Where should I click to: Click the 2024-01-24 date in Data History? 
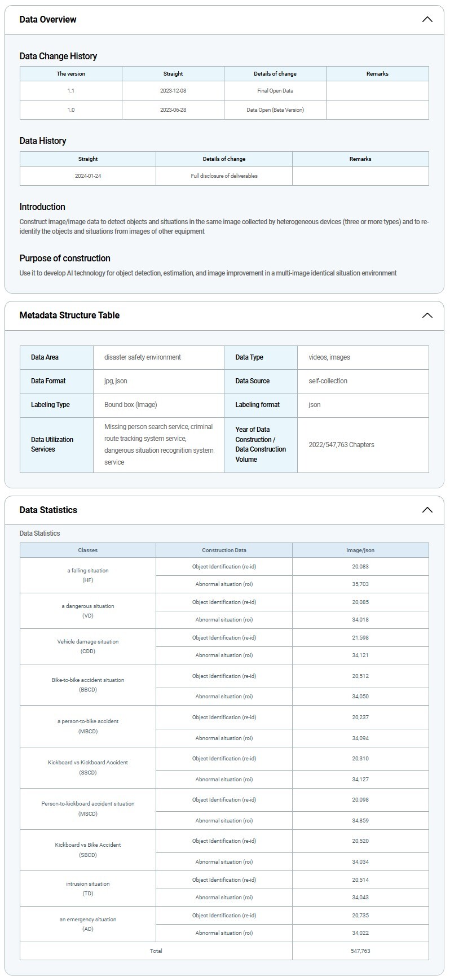coord(88,176)
